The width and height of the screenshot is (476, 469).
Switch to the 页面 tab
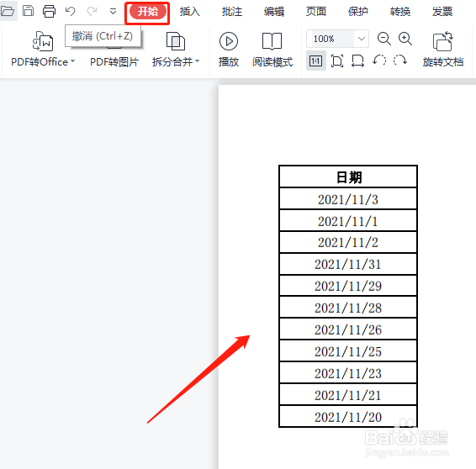click(x=316, y=12)
